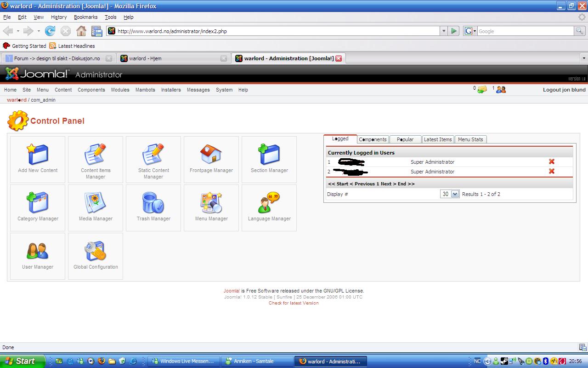Screen dimensions: 588x368
Task: Force logout of user row 1
Action: coord(552,161)
